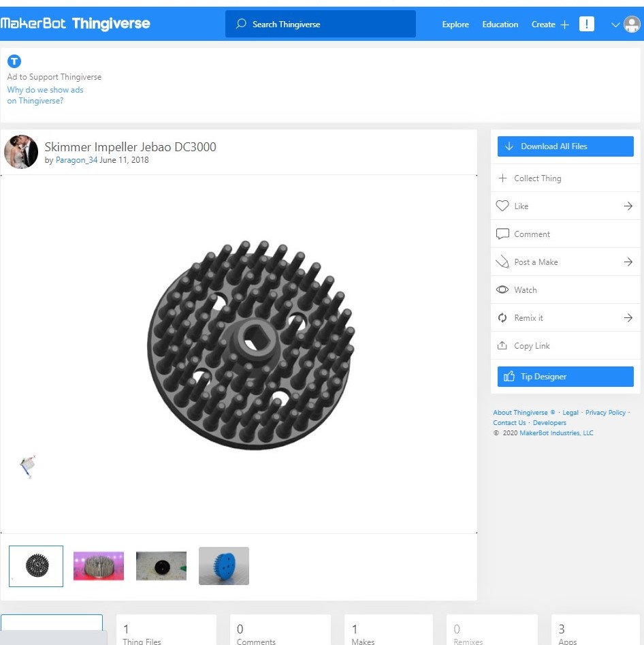Click the MakerBot Thingiverse logo

click(76, 23)
